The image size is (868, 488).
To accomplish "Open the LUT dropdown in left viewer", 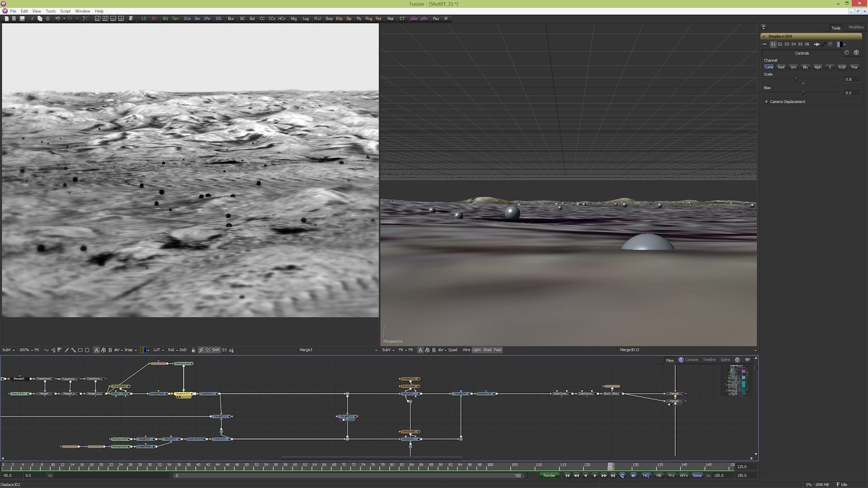I will click(x=158, y=350).
